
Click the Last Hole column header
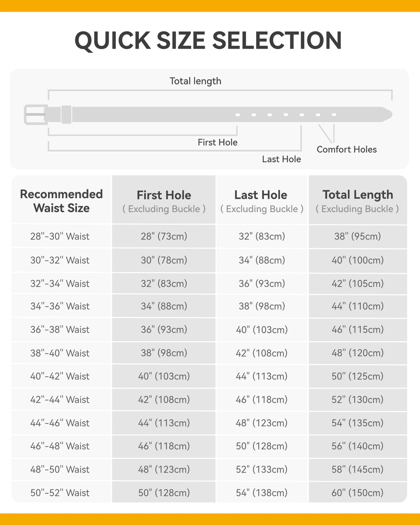pos(261,201)
